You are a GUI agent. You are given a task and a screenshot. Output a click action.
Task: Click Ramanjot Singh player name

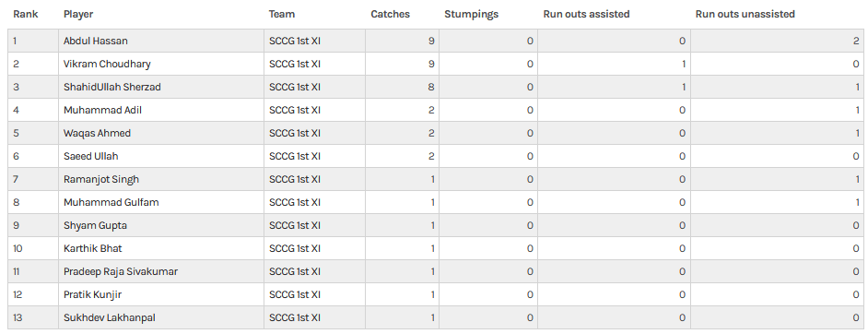101,180
